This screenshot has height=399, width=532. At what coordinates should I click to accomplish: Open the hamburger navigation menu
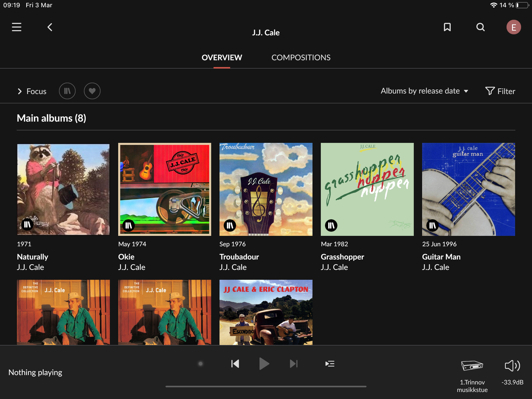17,27
